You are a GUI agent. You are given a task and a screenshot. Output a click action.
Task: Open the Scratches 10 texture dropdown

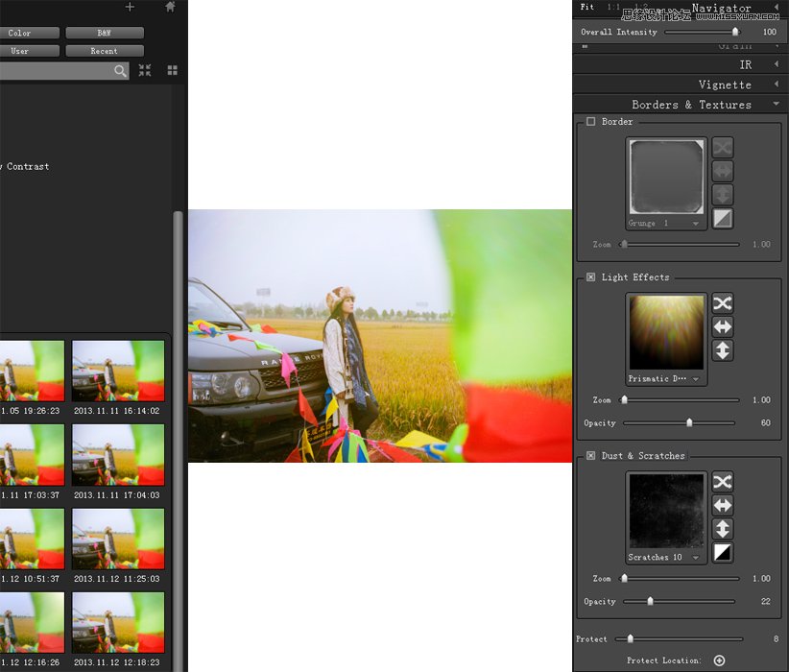[662, 558]
